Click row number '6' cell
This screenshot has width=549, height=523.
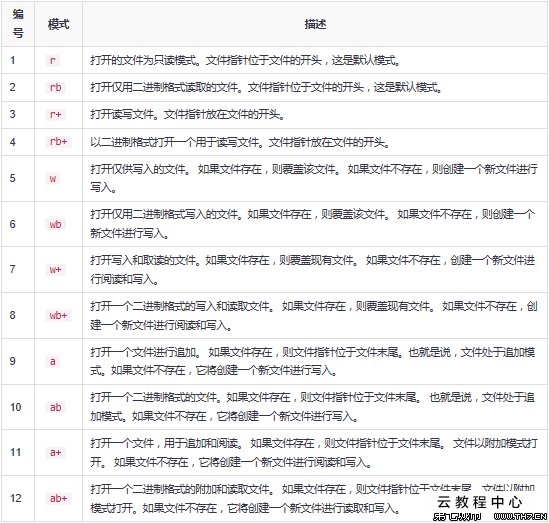[x=18, y=224]
